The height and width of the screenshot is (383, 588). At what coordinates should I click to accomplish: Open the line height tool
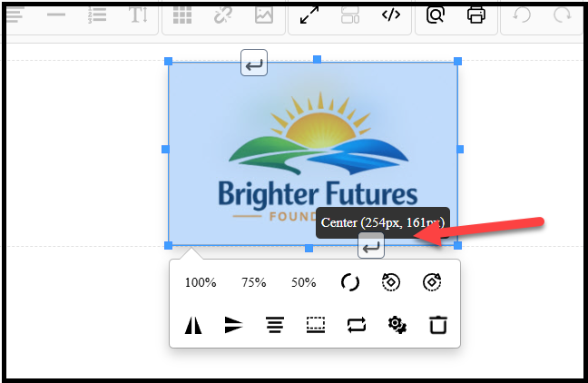(138, 15)
